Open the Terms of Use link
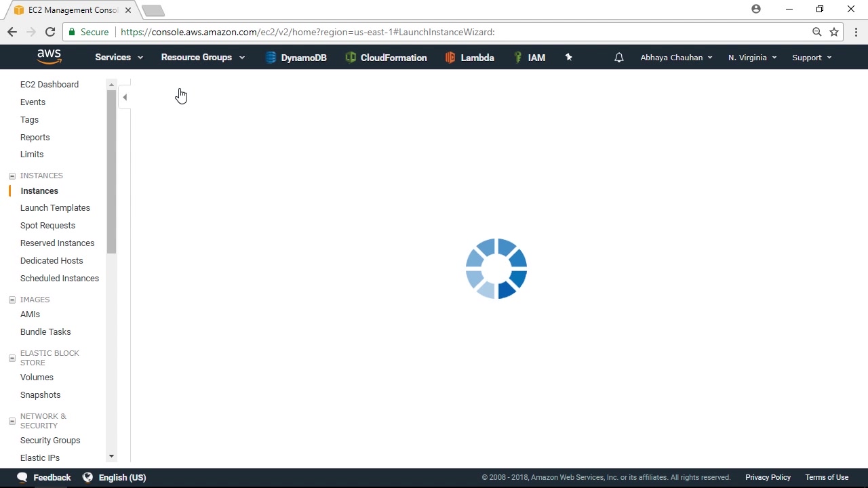 pos(827,477)
